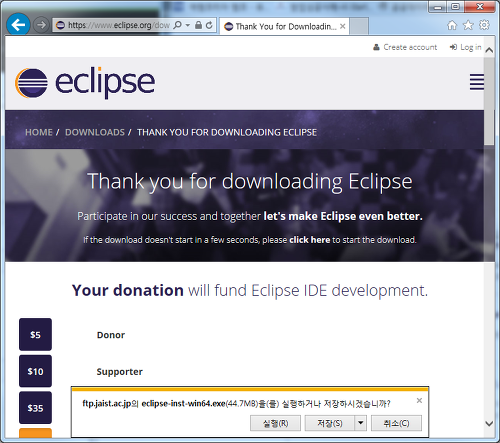
Task: Click the Thank you for downloading Eclipse heading
Action: pos(250,182)
